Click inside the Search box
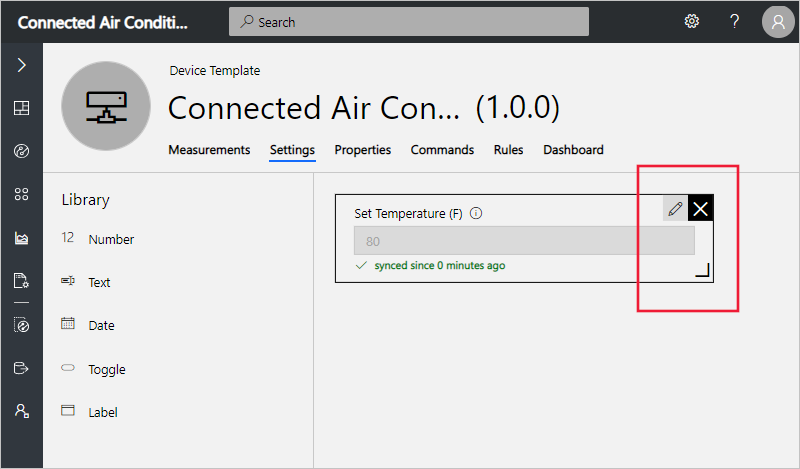The height and width of the screenshot is (469, 800). [409, 21]
